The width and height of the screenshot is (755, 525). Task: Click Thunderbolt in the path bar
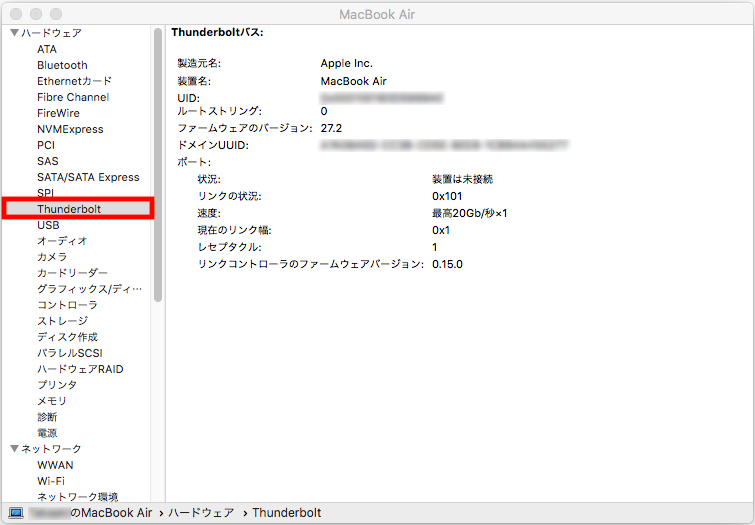click(x=286, y=513)
